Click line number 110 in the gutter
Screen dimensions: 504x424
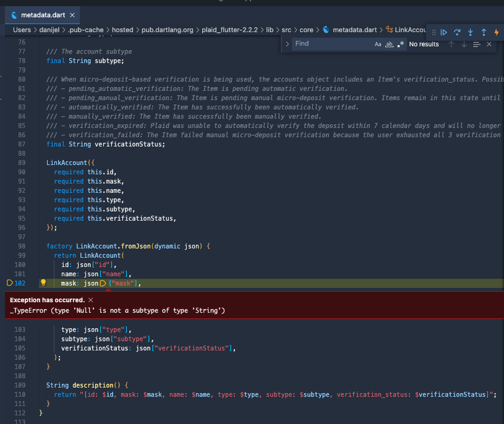pyautogui.click(x=20, y=394)
